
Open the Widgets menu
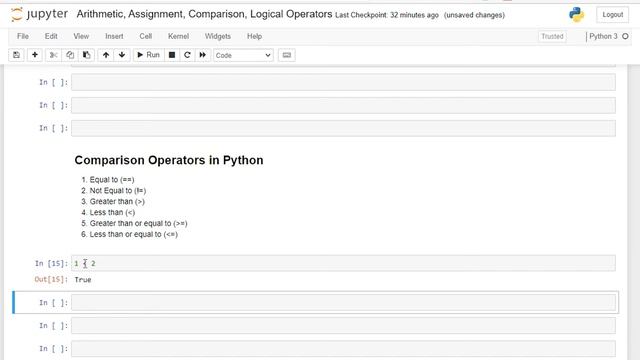(x=218, y=36)
